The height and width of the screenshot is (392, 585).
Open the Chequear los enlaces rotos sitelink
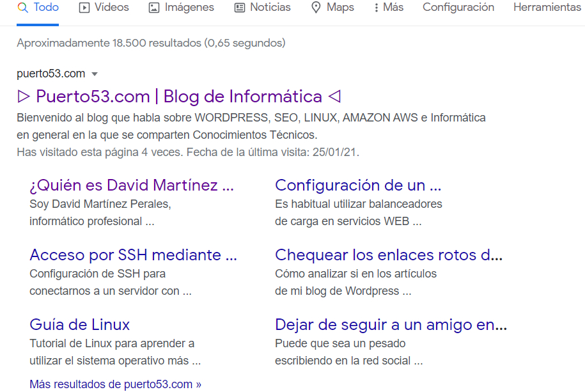pyautogui.click(x=389, y=255)
